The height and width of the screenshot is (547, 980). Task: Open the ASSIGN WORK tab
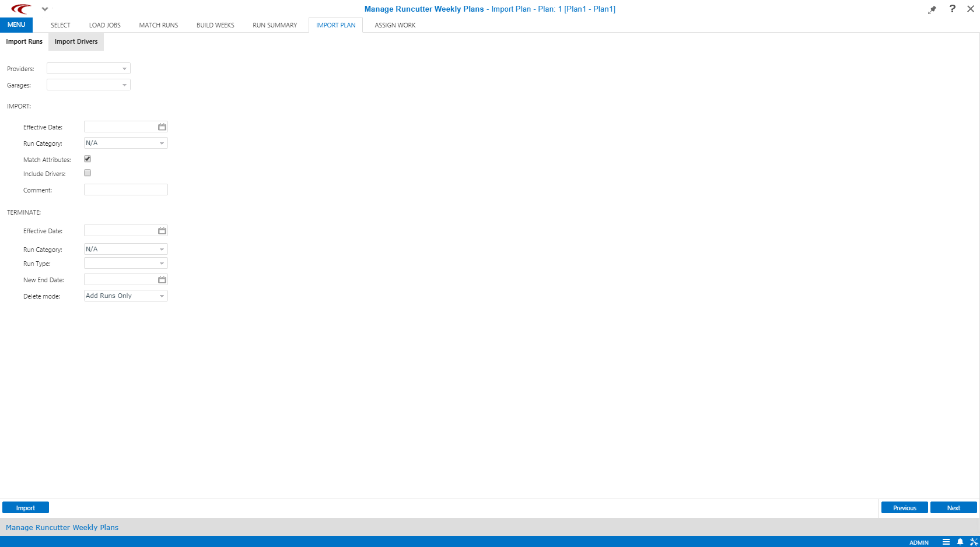point(395,24)
